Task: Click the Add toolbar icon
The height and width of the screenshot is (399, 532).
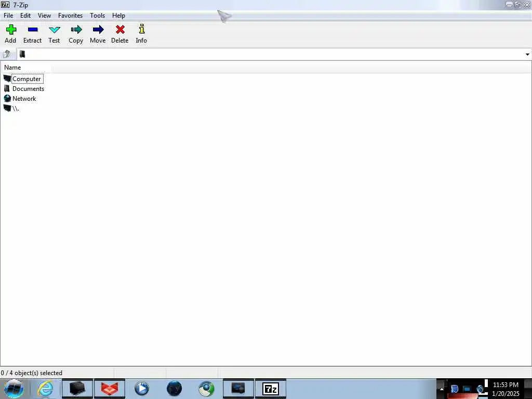Action: [x=11, y=30]
